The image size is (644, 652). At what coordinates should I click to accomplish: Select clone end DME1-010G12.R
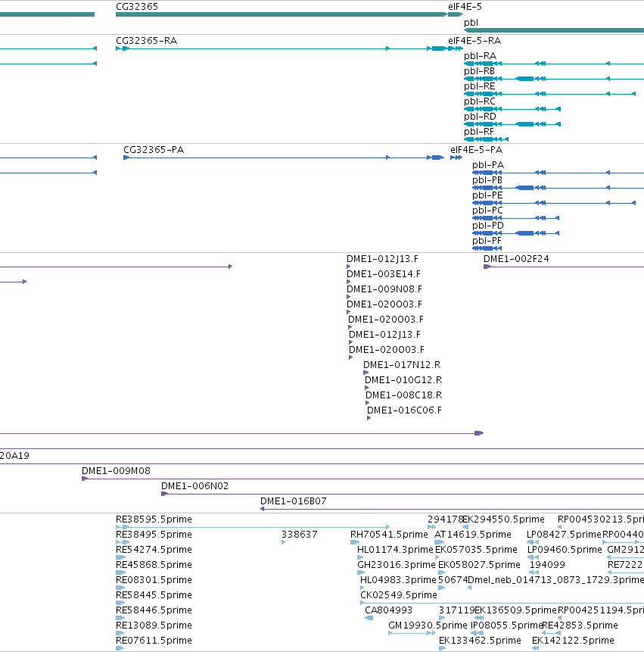click(x=403, y=380)
